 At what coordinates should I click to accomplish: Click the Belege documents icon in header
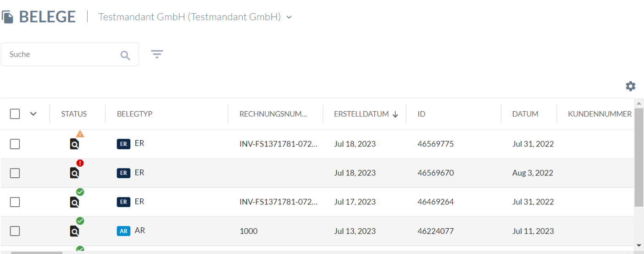click(7, 17)
